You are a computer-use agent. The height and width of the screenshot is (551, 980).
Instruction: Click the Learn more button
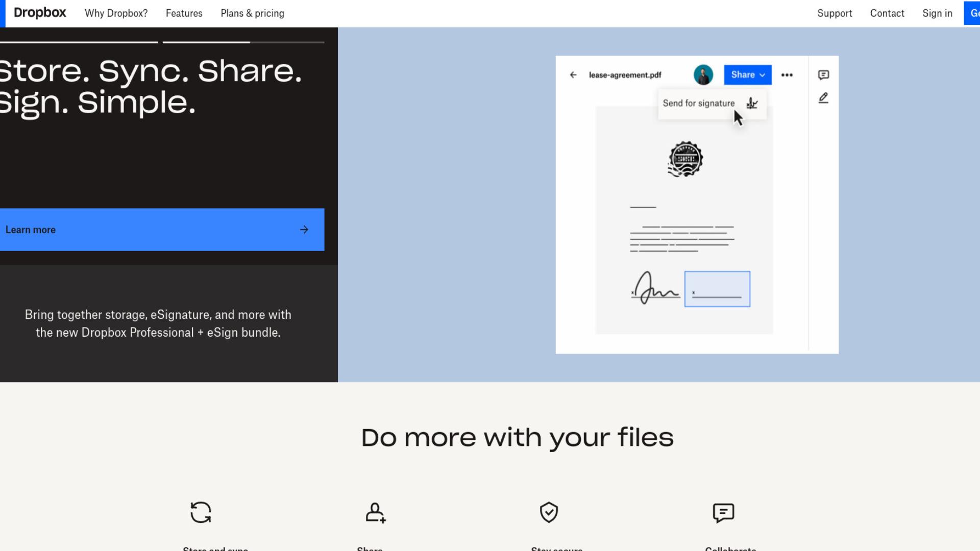coord(162,230)
